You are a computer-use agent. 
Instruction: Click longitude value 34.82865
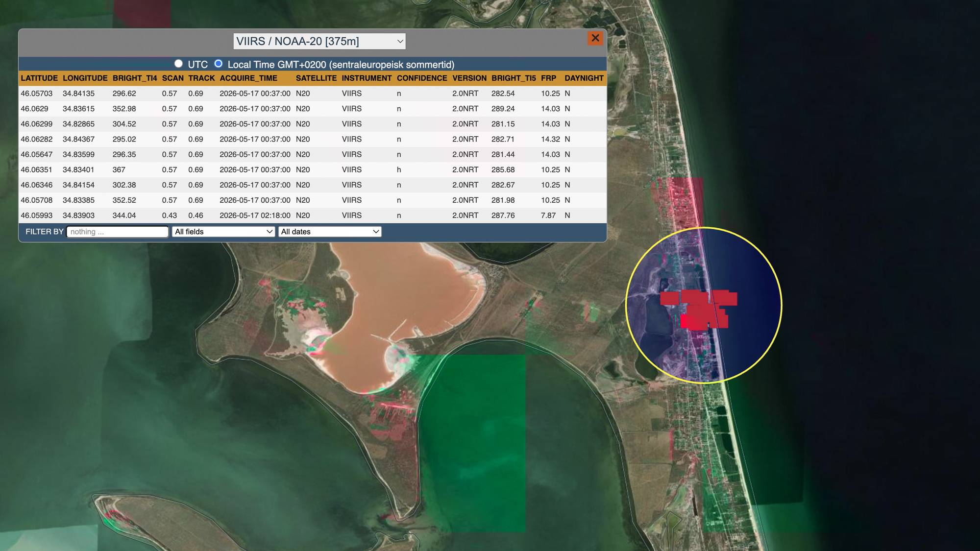click(78, 124)
